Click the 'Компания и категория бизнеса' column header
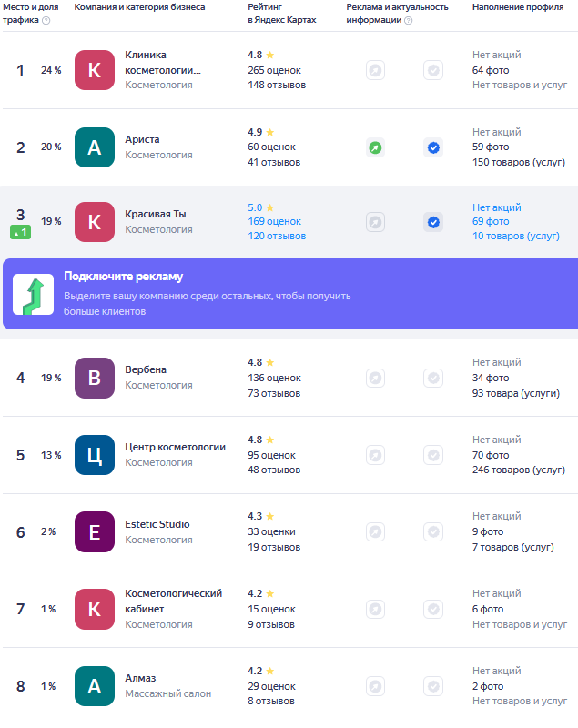Screen dimensions: 578x728 tap(139, 7)
